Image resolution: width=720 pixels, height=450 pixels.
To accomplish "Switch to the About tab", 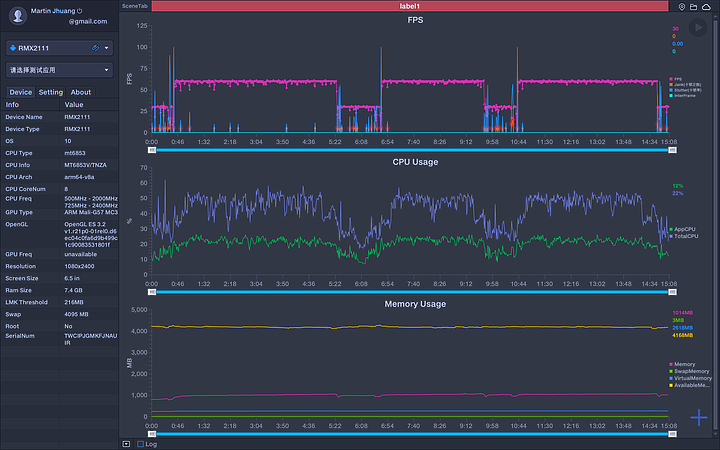I will click(81, 92).
